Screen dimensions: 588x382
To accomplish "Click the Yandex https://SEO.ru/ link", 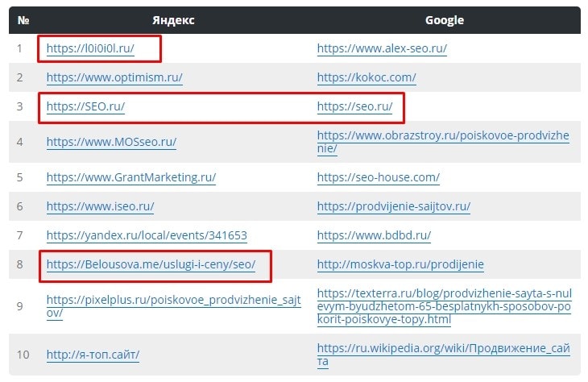I will pyautogui.click(x=85, y=106).
